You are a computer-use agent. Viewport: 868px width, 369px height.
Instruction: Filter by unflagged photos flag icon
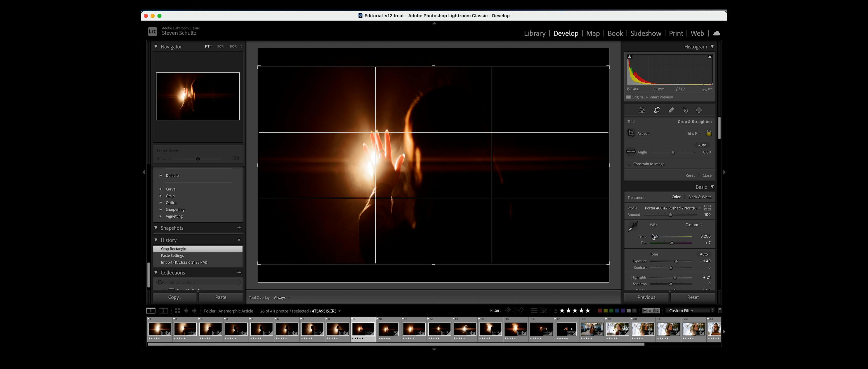tap(514, 311)
